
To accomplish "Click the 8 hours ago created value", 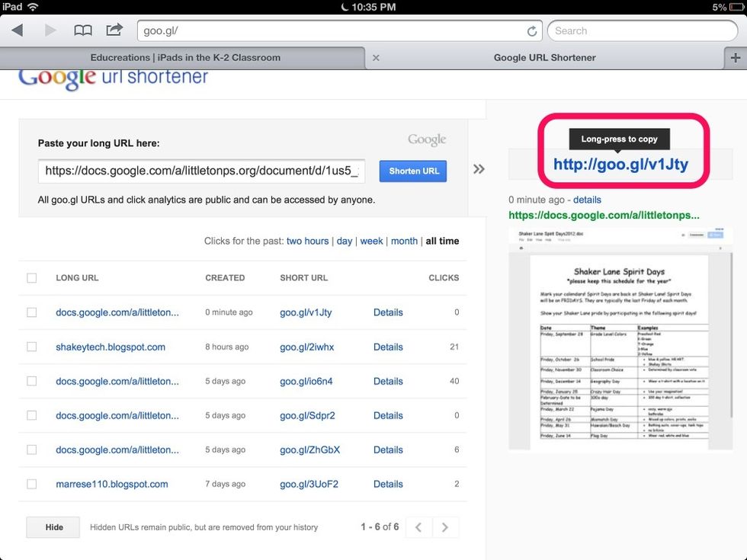I will click(227, 347).
